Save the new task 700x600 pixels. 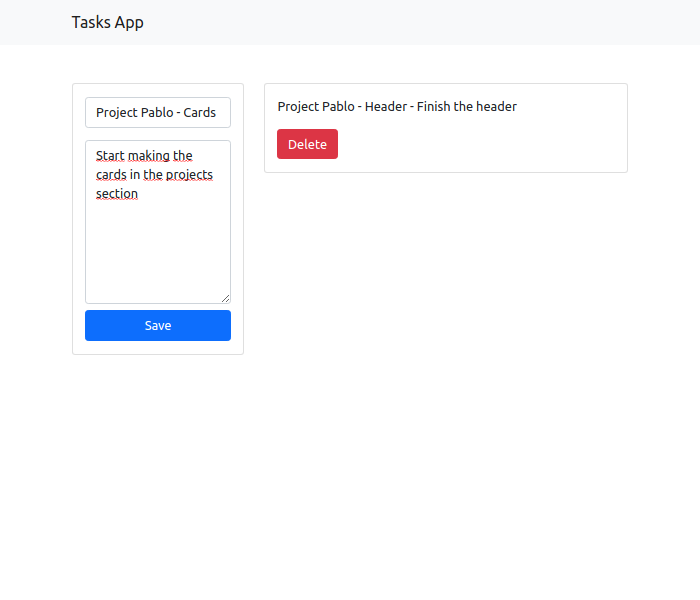pos(158,325)
